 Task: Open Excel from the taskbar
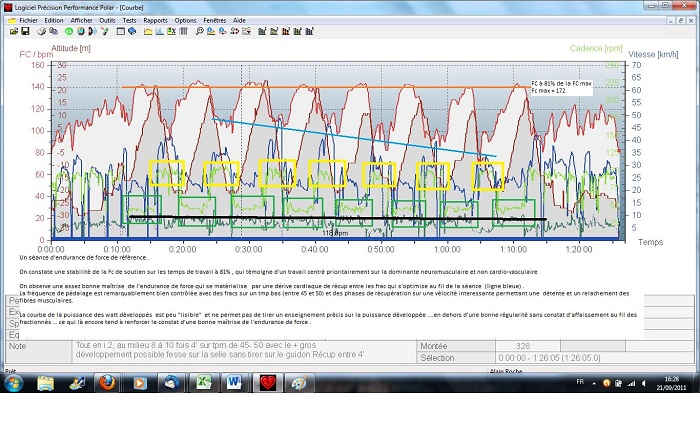(x=204, y=383)
